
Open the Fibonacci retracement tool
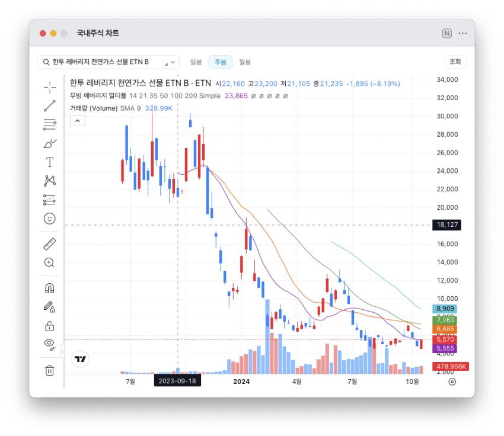[49, 124]
